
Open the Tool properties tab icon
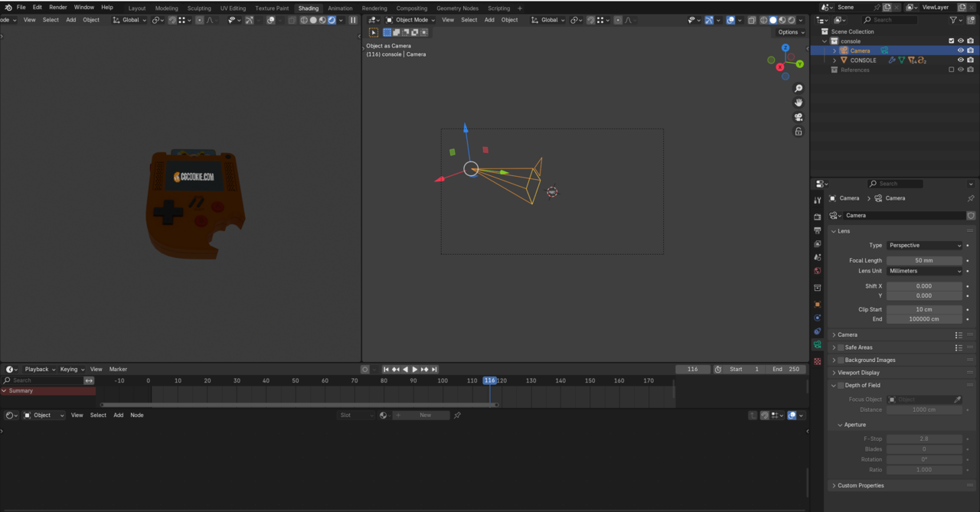coord(818,201)
